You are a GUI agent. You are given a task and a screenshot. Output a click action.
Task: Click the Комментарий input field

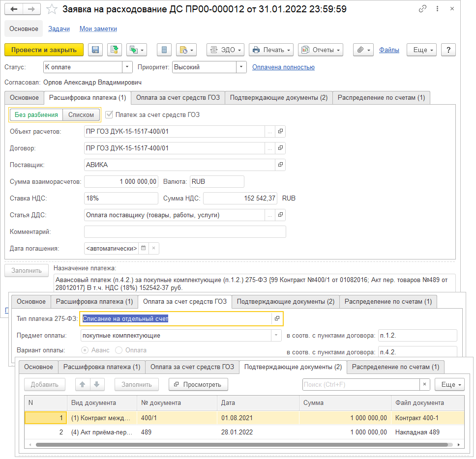(x=184, y=231)
